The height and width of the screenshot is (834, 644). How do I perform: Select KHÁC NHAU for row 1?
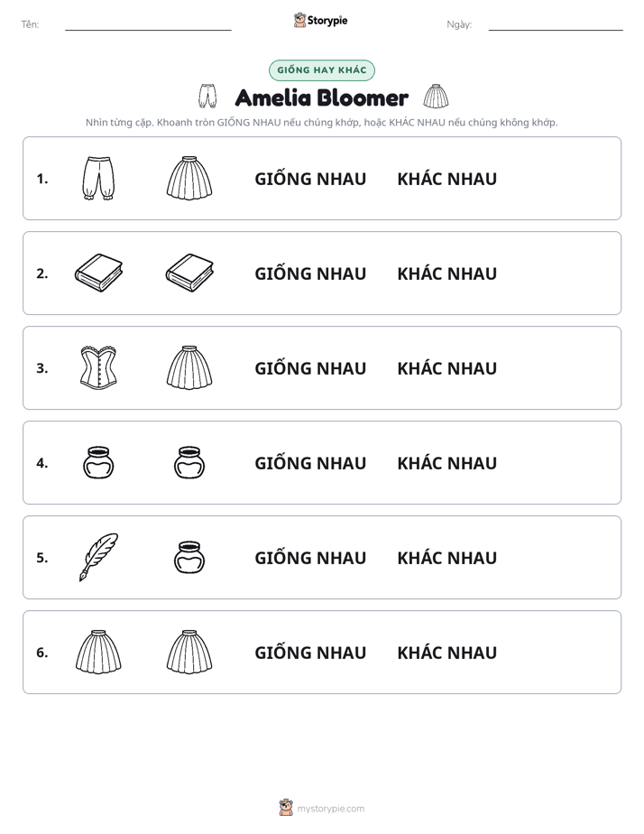[x=446, y=179]
